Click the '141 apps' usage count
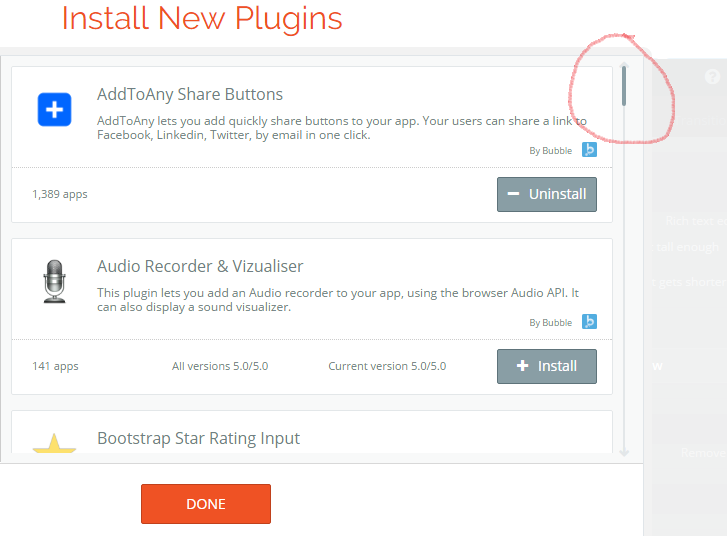727x536 pixels. pyautogui.click(x=55, y=366)
